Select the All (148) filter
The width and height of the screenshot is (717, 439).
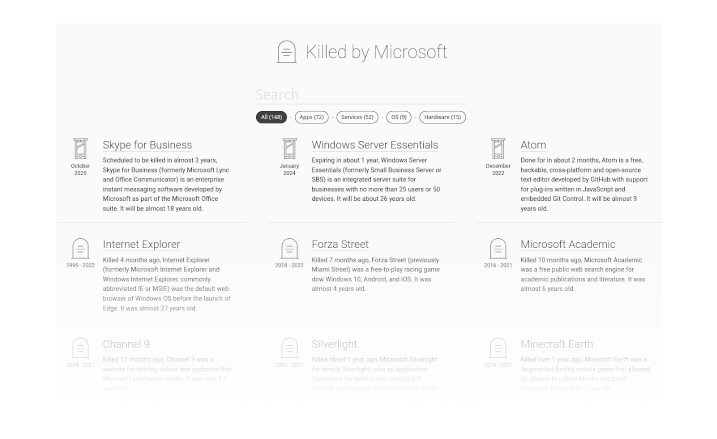tap(272, 117)
